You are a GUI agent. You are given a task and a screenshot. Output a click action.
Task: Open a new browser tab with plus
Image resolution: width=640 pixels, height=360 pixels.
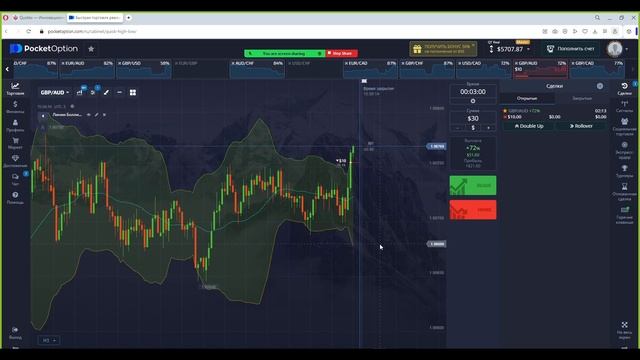tap(129, 18)
